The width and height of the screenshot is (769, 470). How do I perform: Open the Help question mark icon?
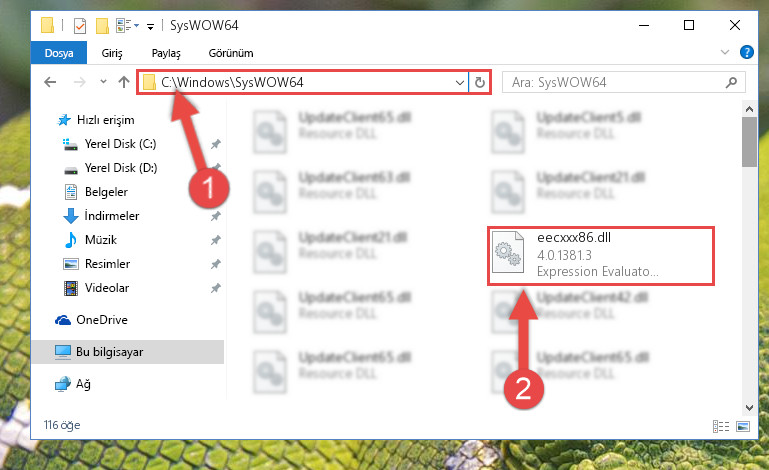pyautogui.click(x=746, y=52)
